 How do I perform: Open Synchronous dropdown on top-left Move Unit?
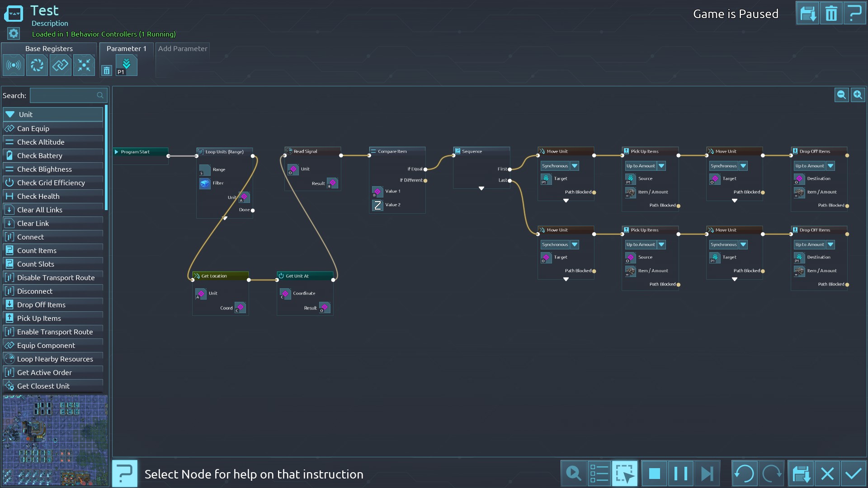(575, 166)
